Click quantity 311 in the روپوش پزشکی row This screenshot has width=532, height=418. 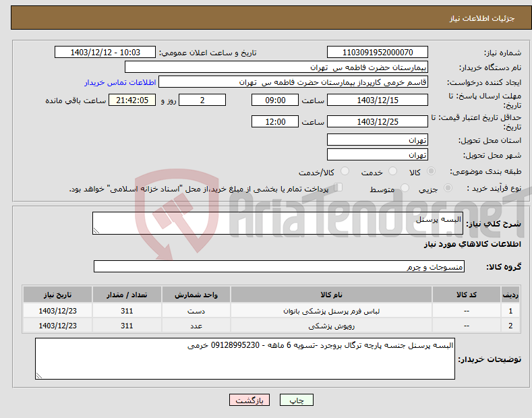(x=127, y=326)
